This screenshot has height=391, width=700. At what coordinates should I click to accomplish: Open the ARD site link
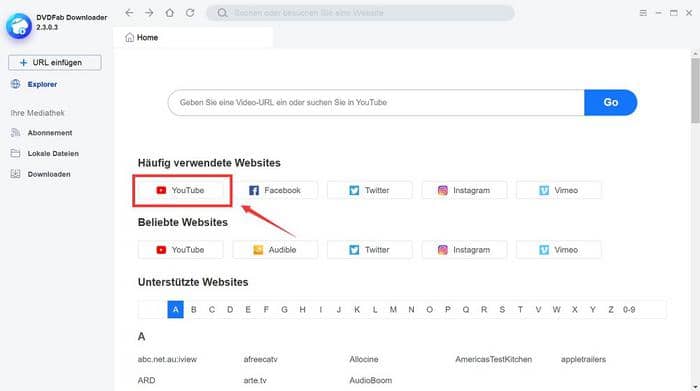pyautogui.click(x=146, y=380)
